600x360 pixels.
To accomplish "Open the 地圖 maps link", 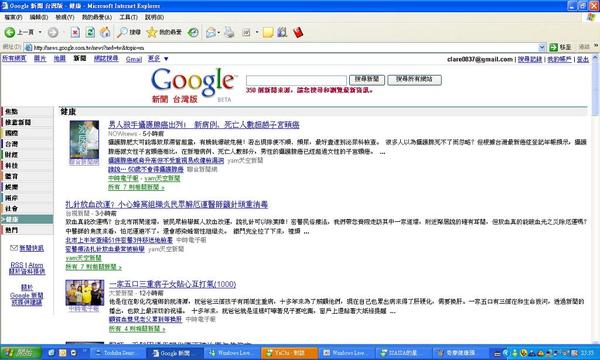I will 60,59.
